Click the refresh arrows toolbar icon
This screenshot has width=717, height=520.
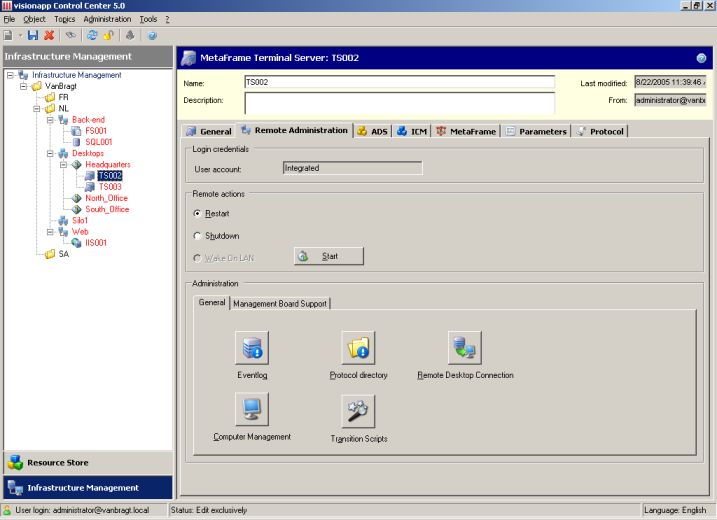pos(92,35)
